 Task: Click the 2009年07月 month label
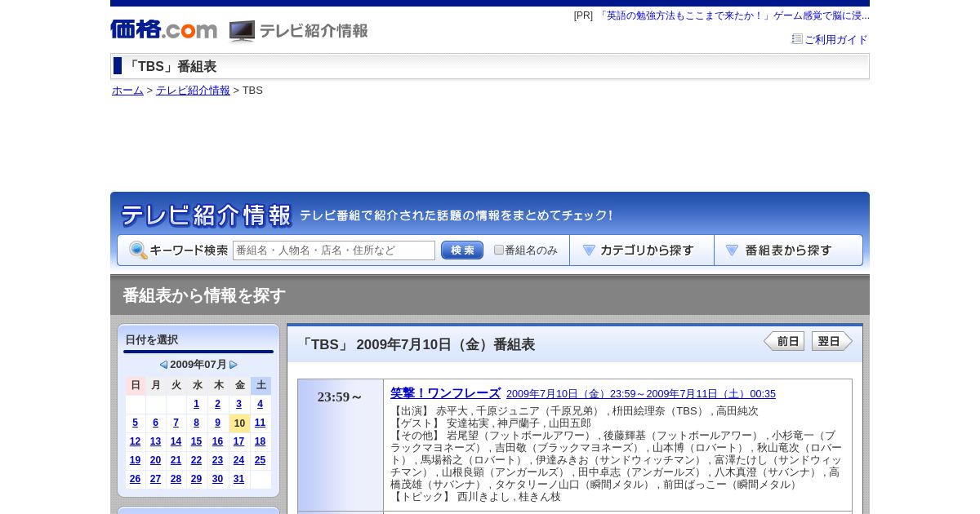(x=198, y=365)
